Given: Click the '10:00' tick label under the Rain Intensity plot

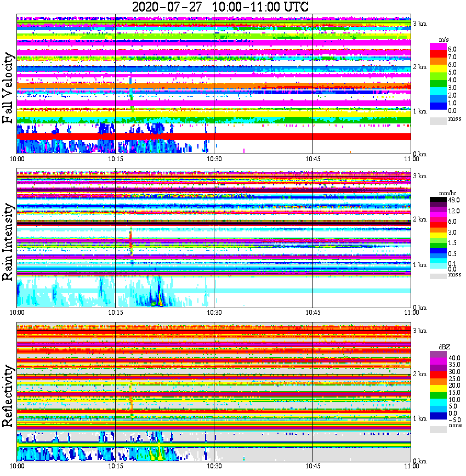Looking at the screenshot, I should pos(16,313).
